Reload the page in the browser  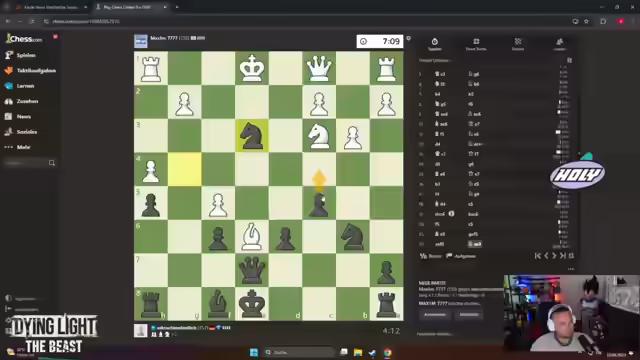[x=32, y=21]
